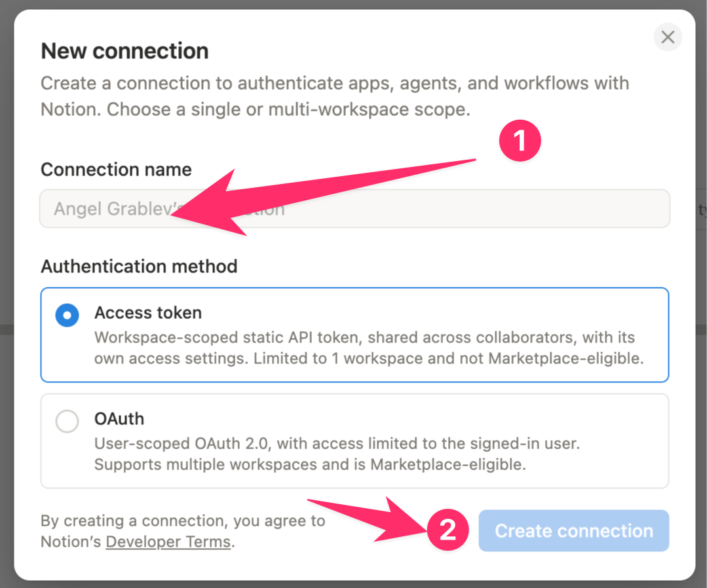Open the Developer Terms link

[168, 542]
